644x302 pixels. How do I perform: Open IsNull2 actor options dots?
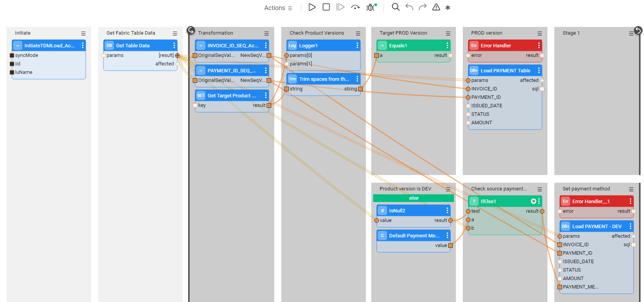447,210
